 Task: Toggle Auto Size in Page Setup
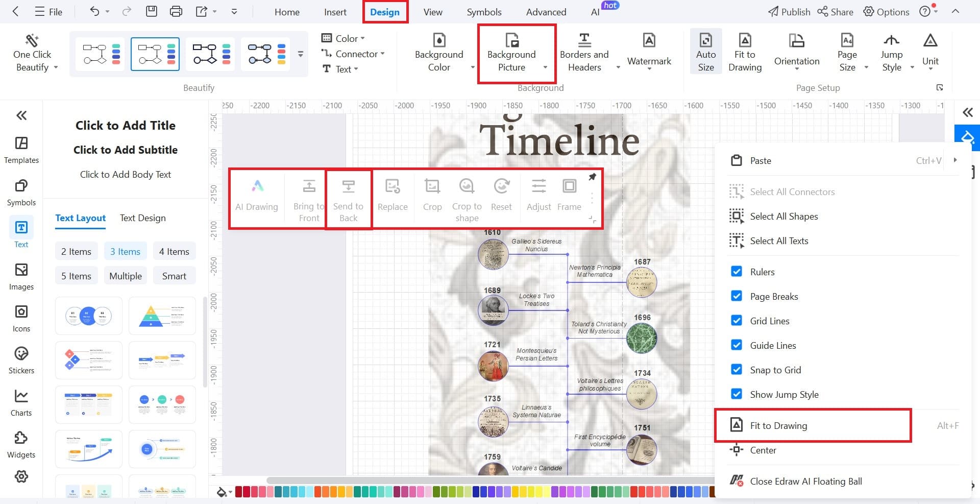coord(706,52)
